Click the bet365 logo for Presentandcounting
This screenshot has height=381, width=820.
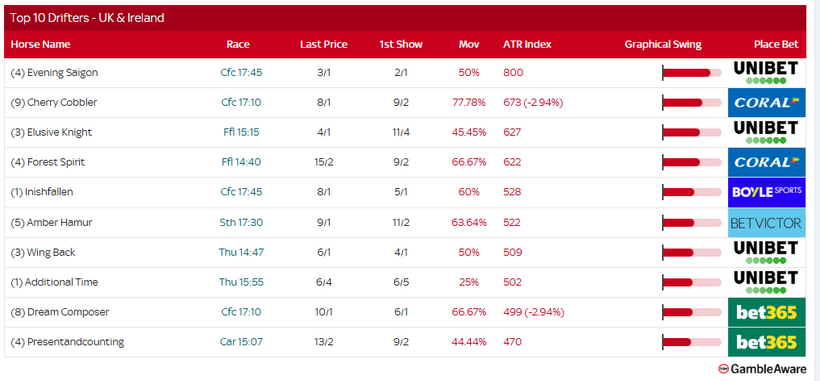click(766, 342)
